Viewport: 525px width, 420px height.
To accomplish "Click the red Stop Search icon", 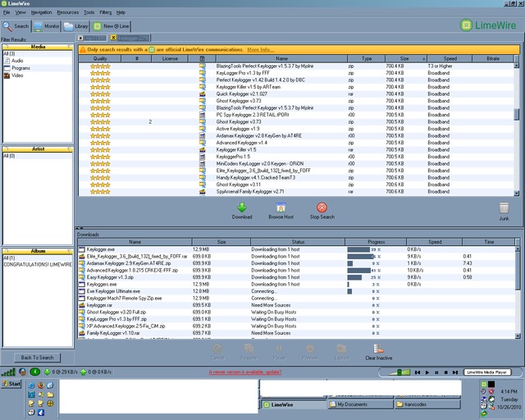I will 322,208.
